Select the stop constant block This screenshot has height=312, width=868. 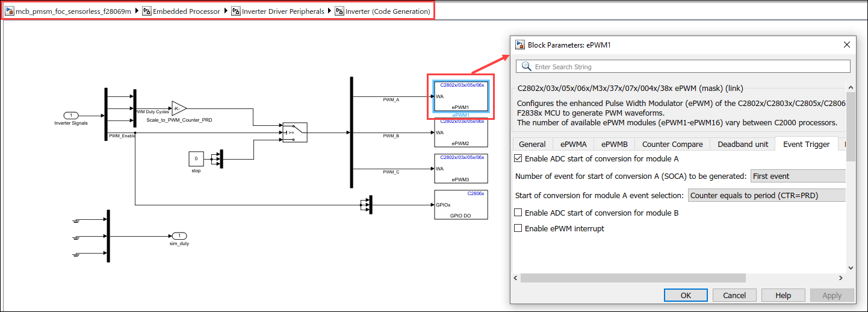point(196,159)
